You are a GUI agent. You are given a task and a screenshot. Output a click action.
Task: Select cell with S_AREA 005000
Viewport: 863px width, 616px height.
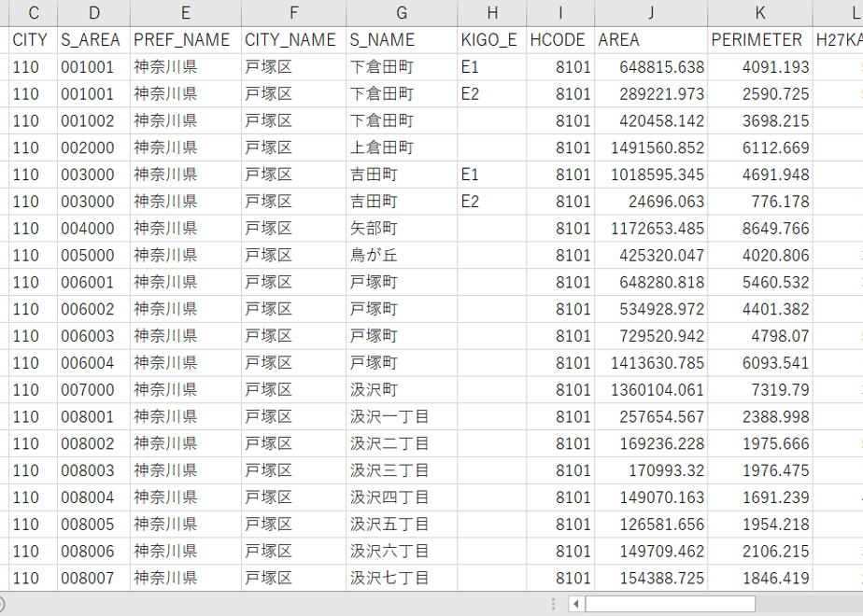94,256
